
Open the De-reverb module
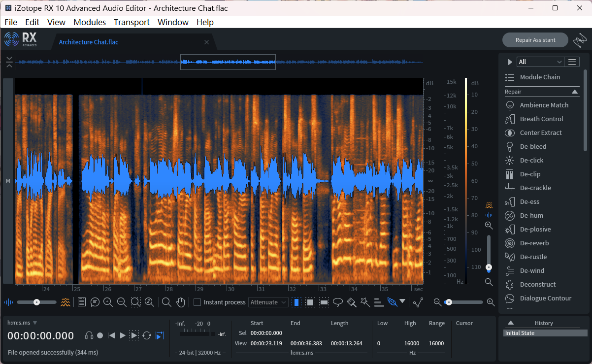click(x=527, y=243)
